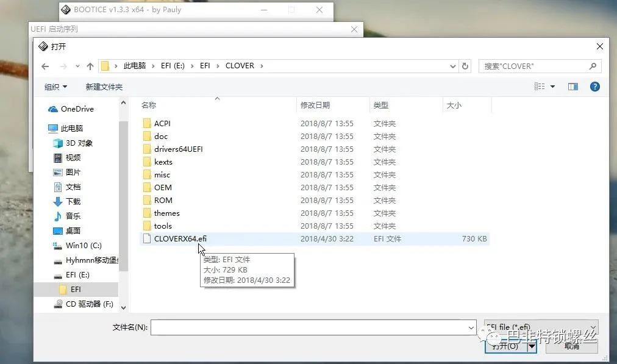Open help with question mark icon
Viewport: 617px width, 364px height.
click(x=594, y=87)
